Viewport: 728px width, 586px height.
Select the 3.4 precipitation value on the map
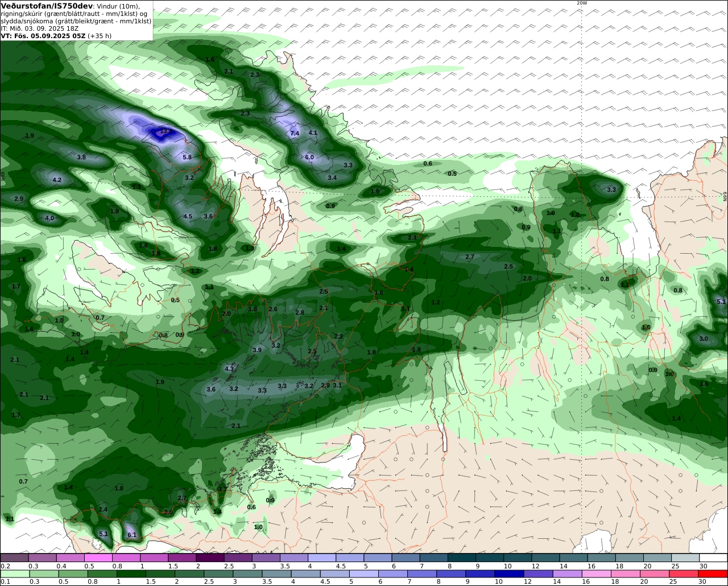tap(333, 178)
